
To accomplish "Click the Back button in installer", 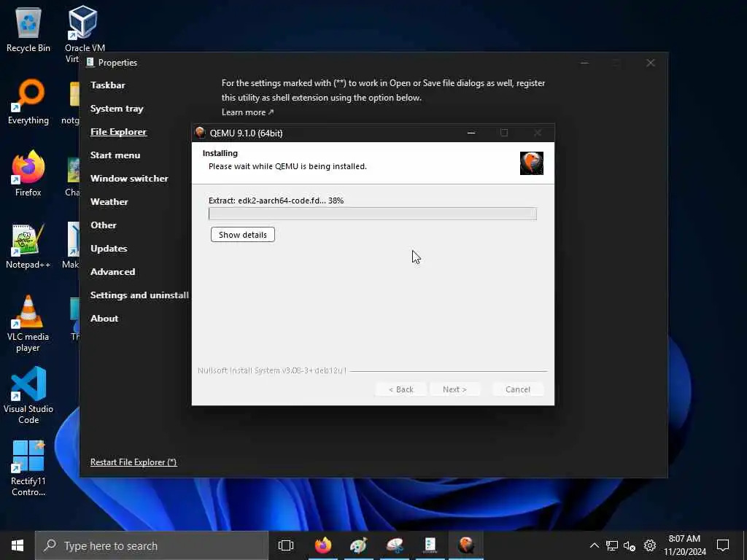I will point(400,389).
